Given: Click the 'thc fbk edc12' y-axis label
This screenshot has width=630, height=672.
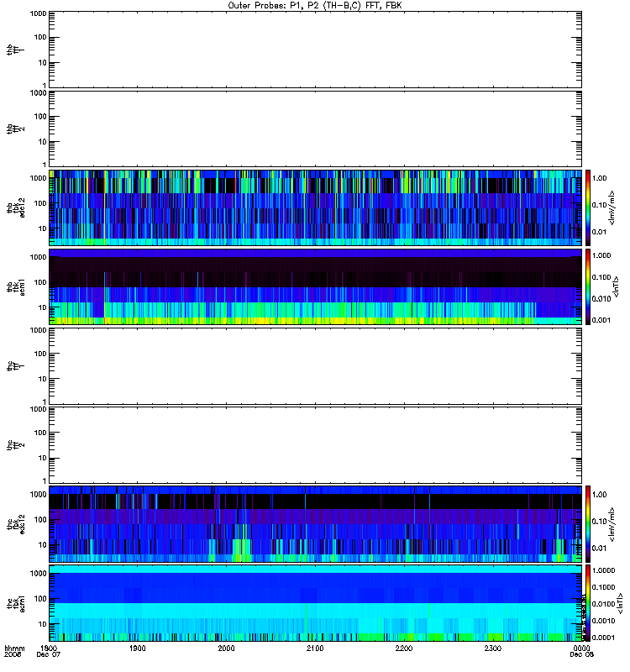Looking at the screenshot, I should click(x=16, y=523).
